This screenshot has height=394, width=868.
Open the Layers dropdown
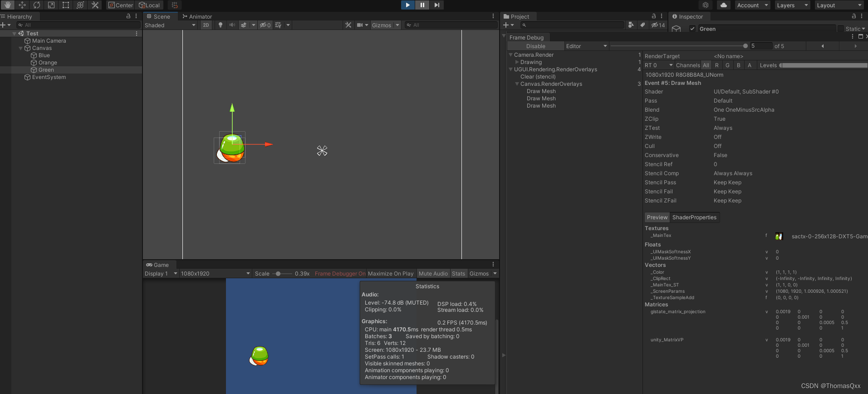click(x=792, y=5)
